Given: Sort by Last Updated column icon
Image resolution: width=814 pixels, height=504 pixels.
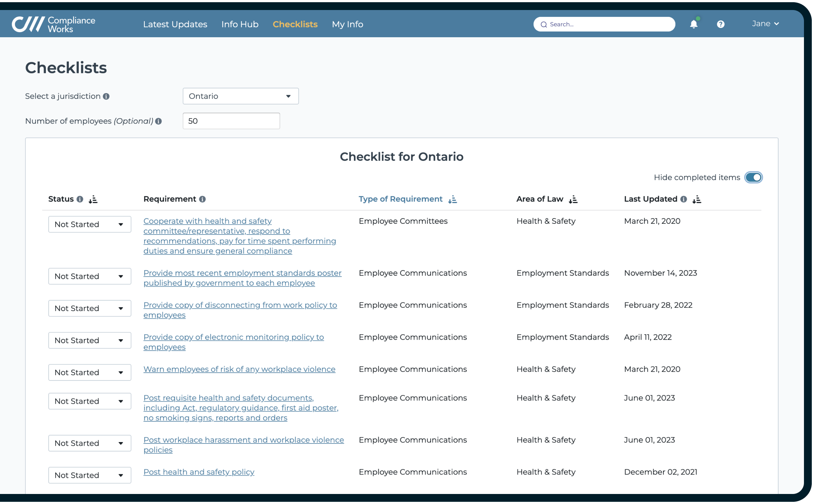Looking at the screenshot, I should 696,199.
